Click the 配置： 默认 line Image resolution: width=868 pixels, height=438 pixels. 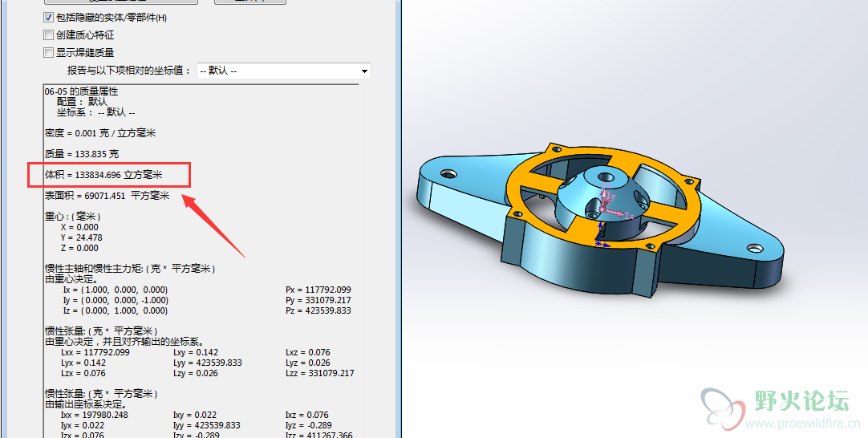pyautogui.click(x=82, y=102)
